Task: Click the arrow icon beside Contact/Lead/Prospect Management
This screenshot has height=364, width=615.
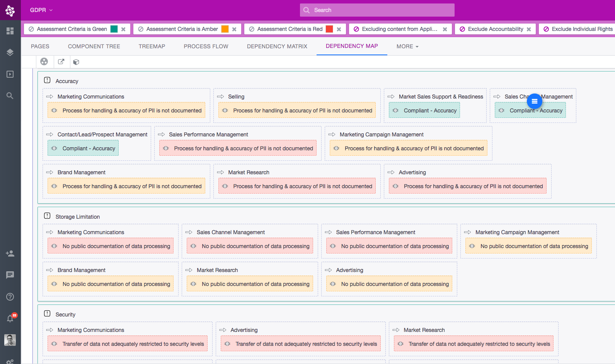Action: [49, 134]
